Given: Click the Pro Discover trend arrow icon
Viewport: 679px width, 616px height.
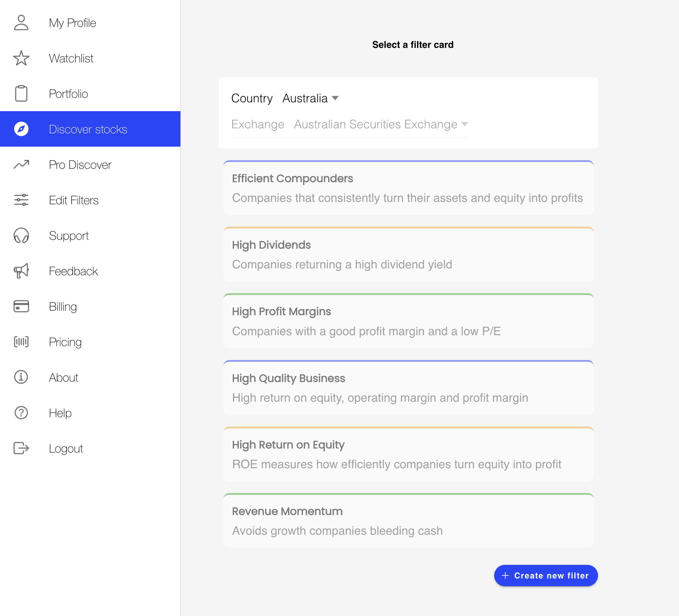Looking at the screenshot, I should coord(21,165).
